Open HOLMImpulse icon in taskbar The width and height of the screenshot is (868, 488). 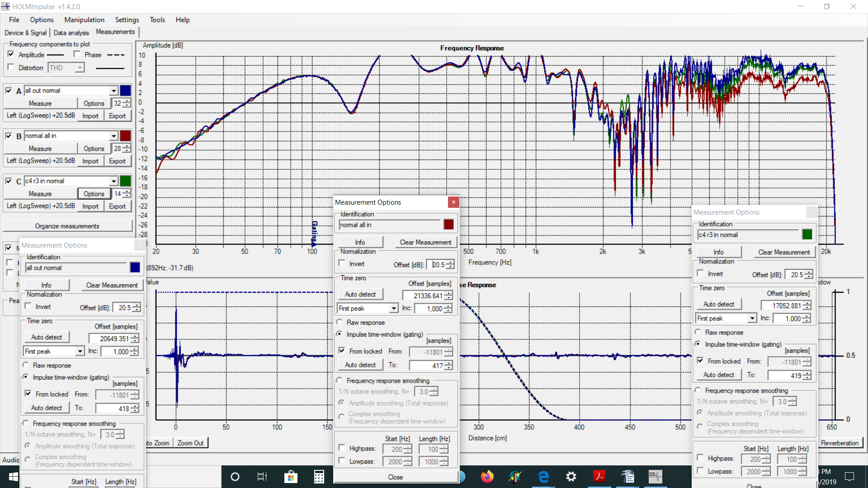click(655, 477)
